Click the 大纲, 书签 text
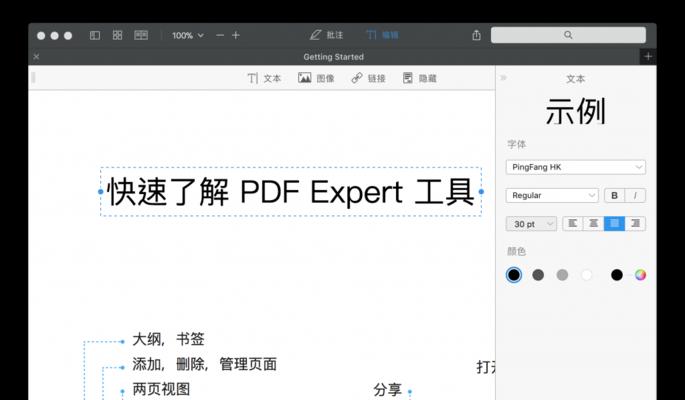 (168, 339)
